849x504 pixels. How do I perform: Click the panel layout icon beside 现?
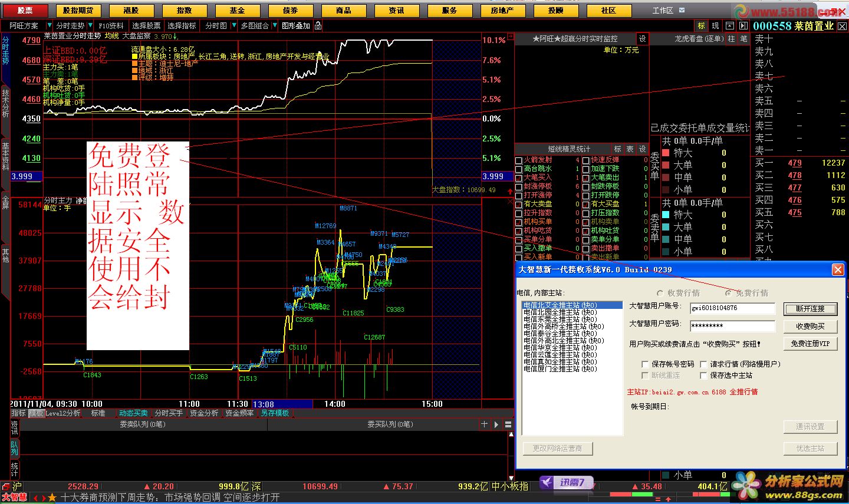pyautogui.click(x=730, y=25)
